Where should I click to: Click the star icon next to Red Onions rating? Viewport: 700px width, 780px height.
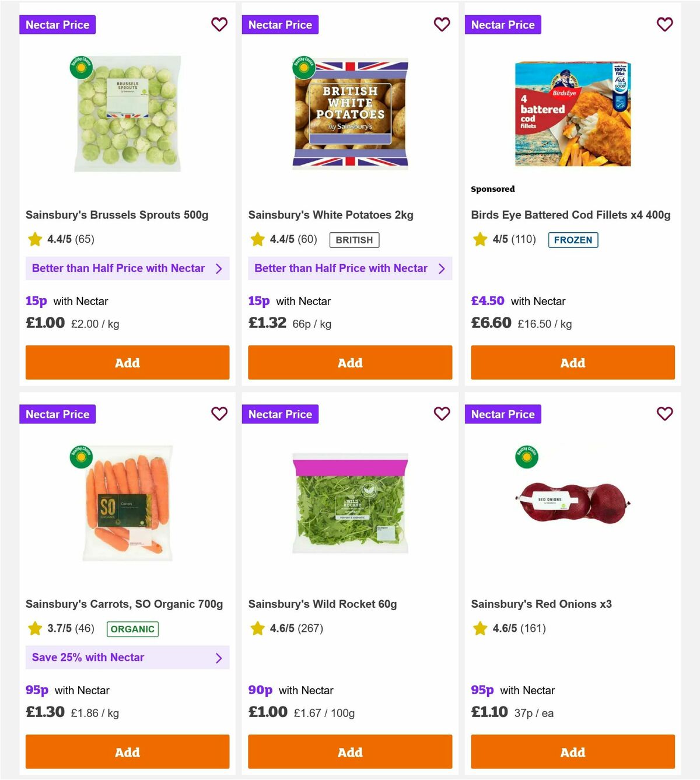(480, 628)
